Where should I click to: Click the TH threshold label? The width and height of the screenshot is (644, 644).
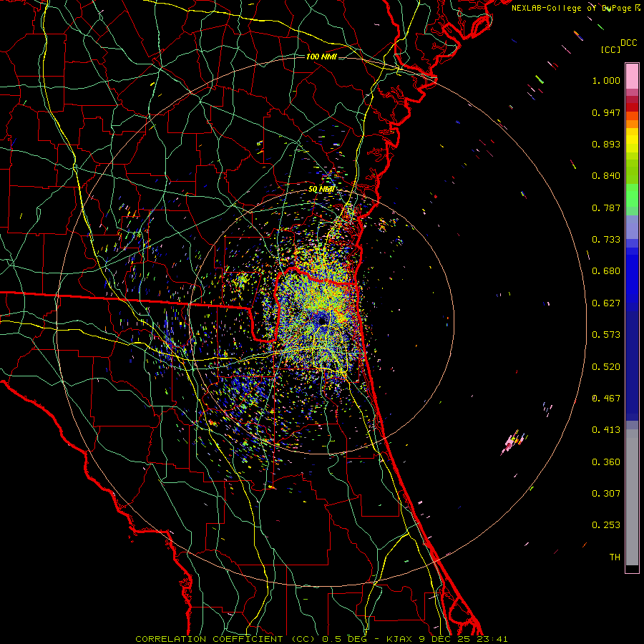click(615, 557)
